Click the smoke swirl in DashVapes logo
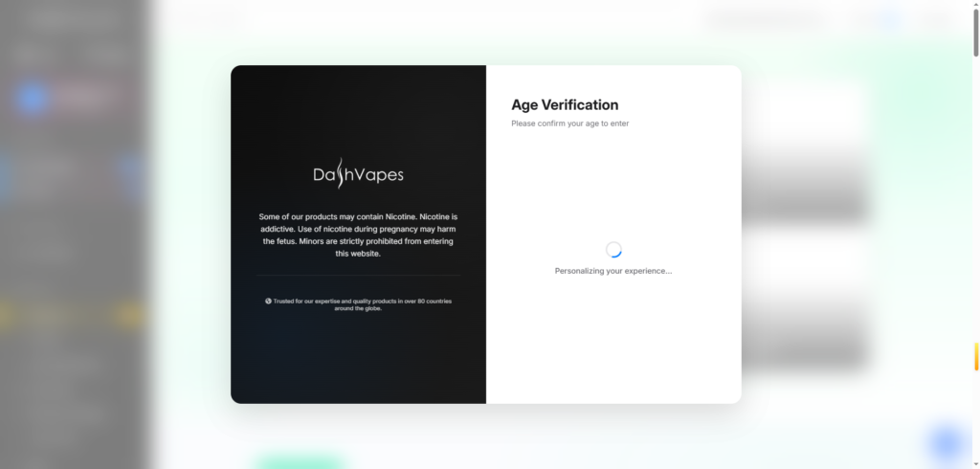Image resolution: width=980 pixels, height=469 pixels. point(341,173)
